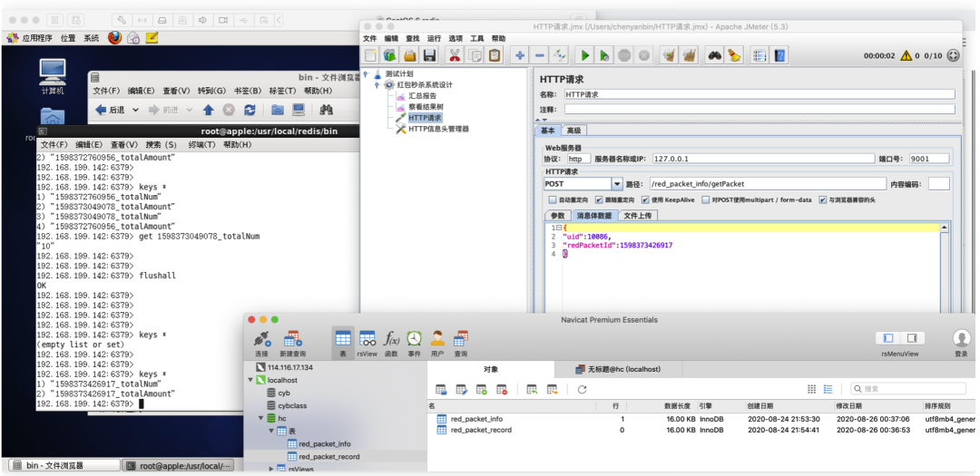Launch Firefox from the CentOS top panel
980x476 pixels.
115,38
